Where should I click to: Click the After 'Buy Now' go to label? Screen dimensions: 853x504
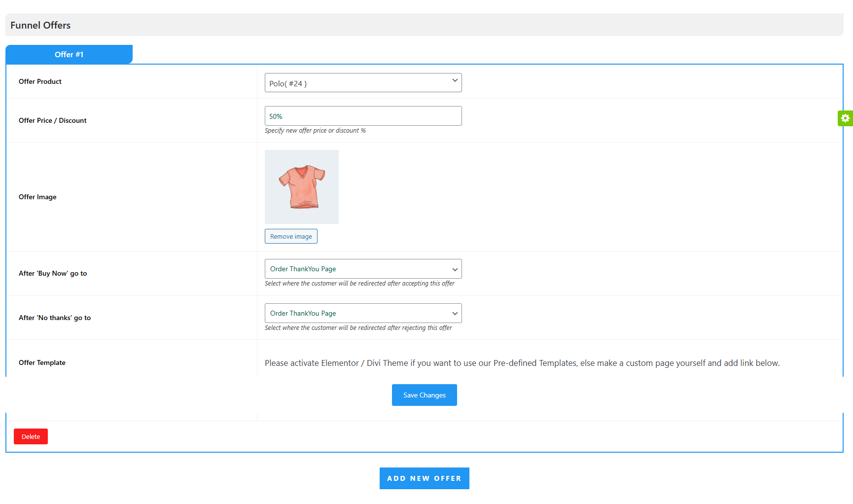(x=53, y=273)
